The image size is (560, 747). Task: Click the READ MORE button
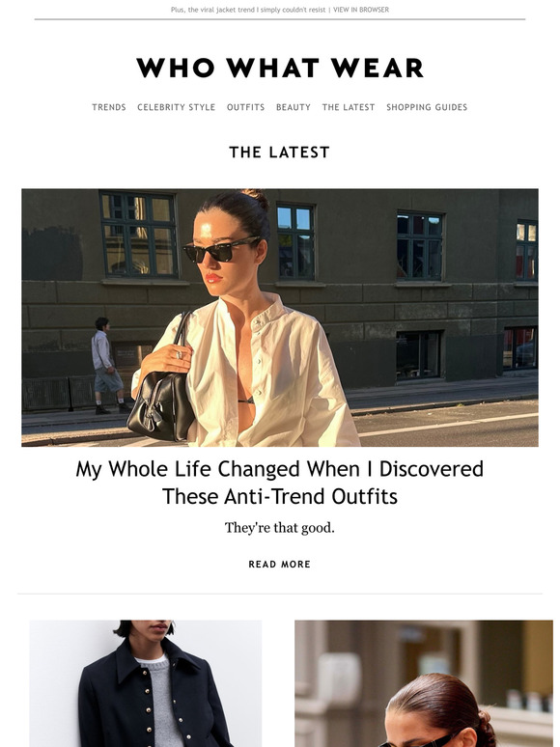(280, 565)
